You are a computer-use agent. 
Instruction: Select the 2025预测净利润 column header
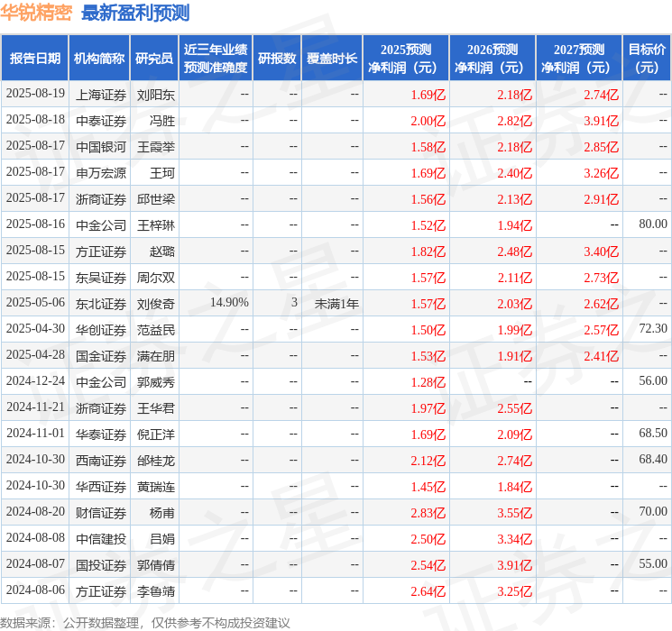(406, 59)
